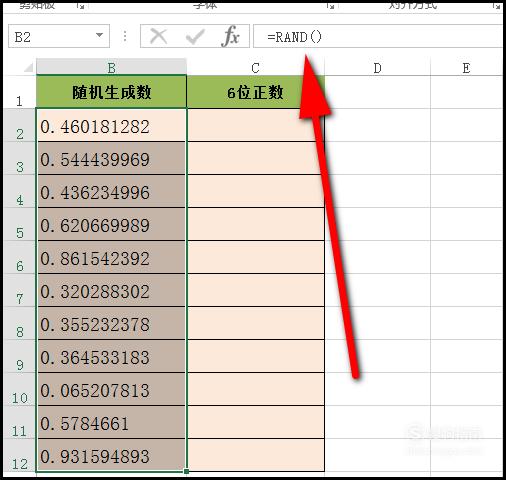The height and width of the screenshot is (480, 506).
Task: Select row 10 header
Action: 19,389
